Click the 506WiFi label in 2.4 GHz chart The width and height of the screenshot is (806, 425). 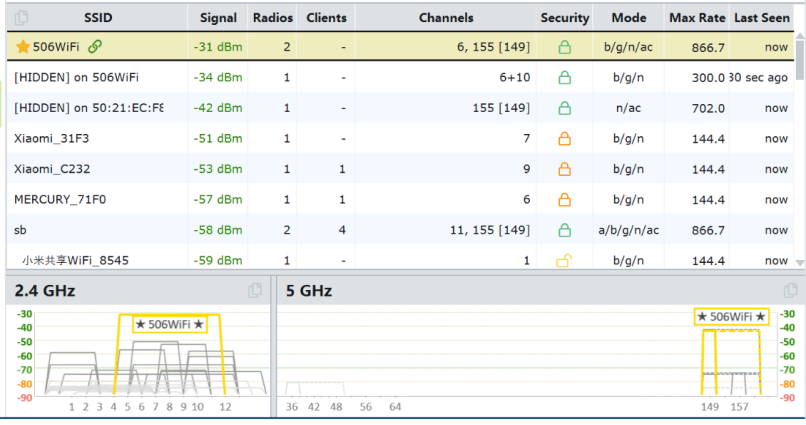coord(170,324)
